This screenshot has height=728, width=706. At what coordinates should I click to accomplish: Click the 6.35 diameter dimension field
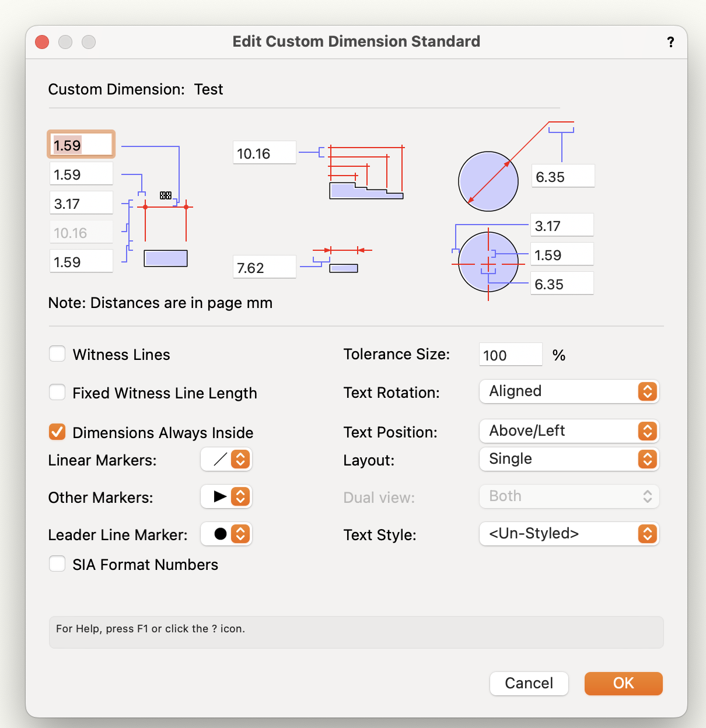tap(562, 176)
